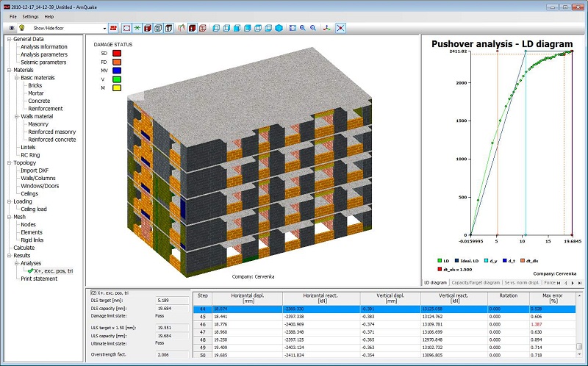Toggle the red rectangle outline display button
Screen dimensions: 588x366
point(126,28)
